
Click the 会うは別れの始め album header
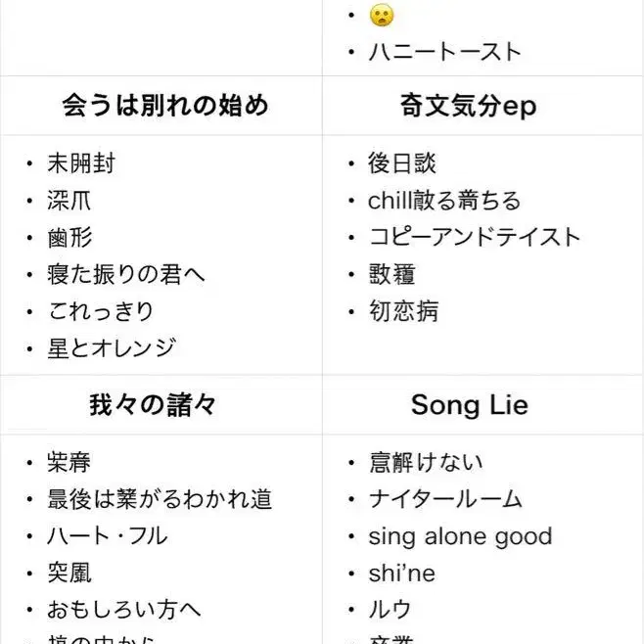tap(164, 105)
